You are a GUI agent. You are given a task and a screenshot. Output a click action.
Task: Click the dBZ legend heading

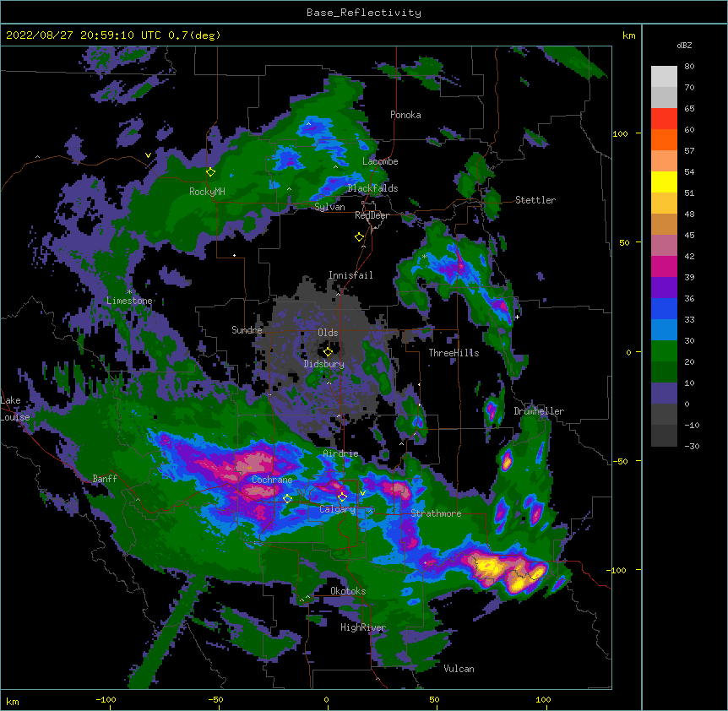tap(684, 45)
